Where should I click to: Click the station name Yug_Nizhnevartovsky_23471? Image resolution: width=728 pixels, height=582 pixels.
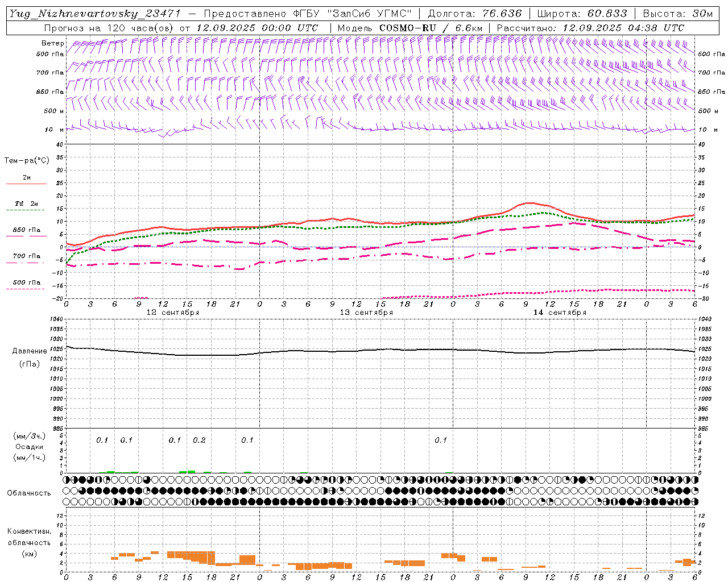coord(94,14)
